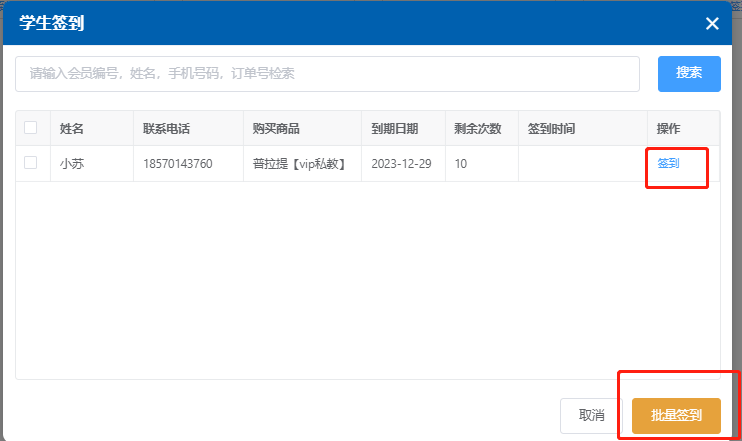Click the member search input field
Screen dimensions: 742x441
pos(327,74)
